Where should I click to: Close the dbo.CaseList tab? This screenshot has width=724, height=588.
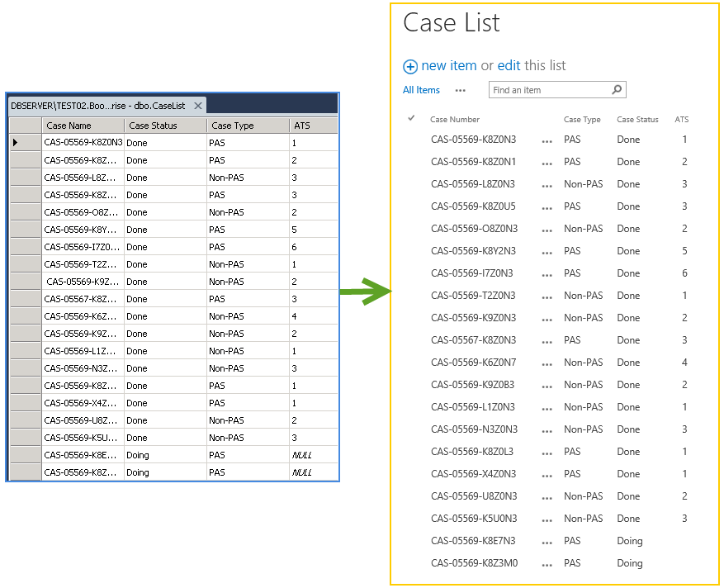click(x=197, y=106)
